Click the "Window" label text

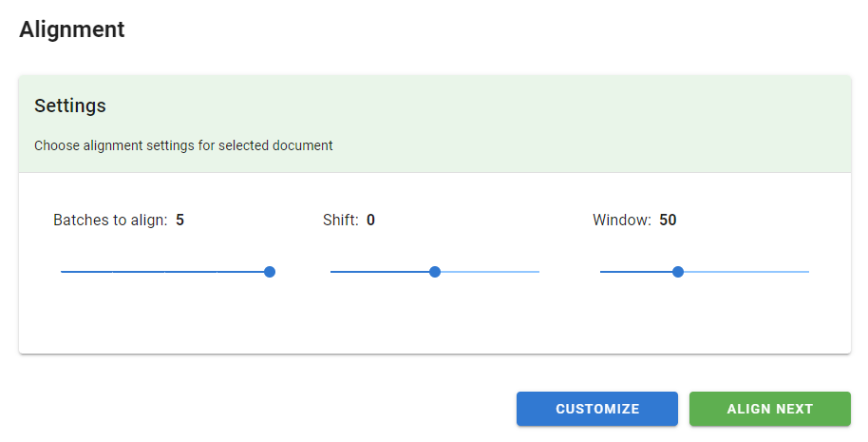(621, 221)
